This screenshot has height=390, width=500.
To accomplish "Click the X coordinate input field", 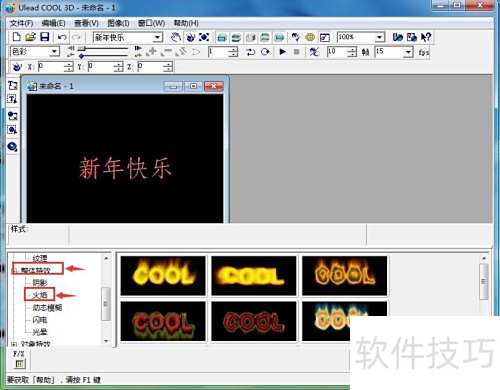I will pyautogui.click(x=51, y=67).
